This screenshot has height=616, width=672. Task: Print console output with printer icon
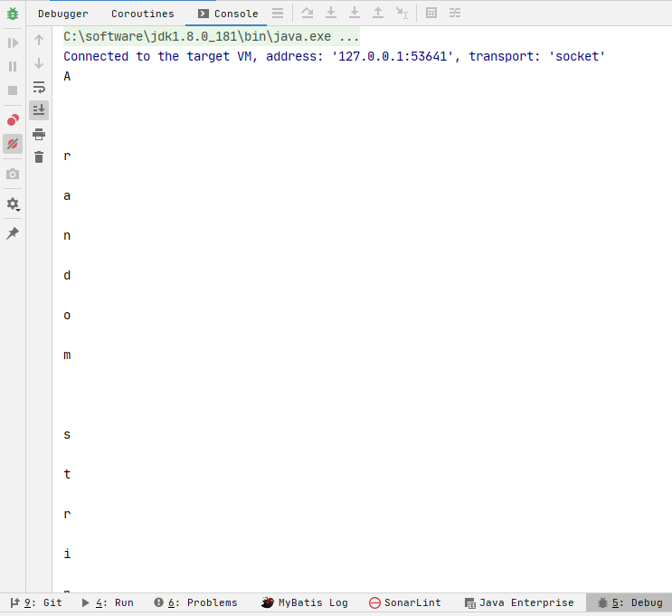pyautogui.click(x=39, y=134)
